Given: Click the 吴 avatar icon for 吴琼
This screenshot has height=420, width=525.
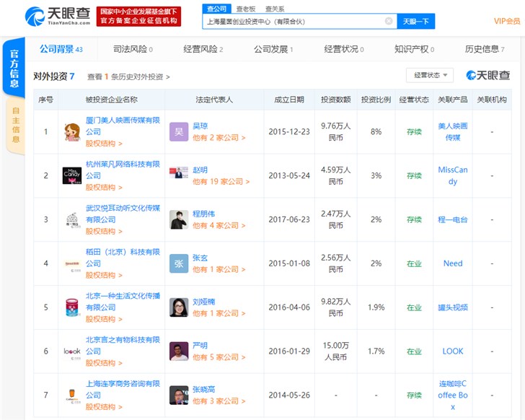Looking at the screenshot, I should pyautogui.click(x=179, y=132).
